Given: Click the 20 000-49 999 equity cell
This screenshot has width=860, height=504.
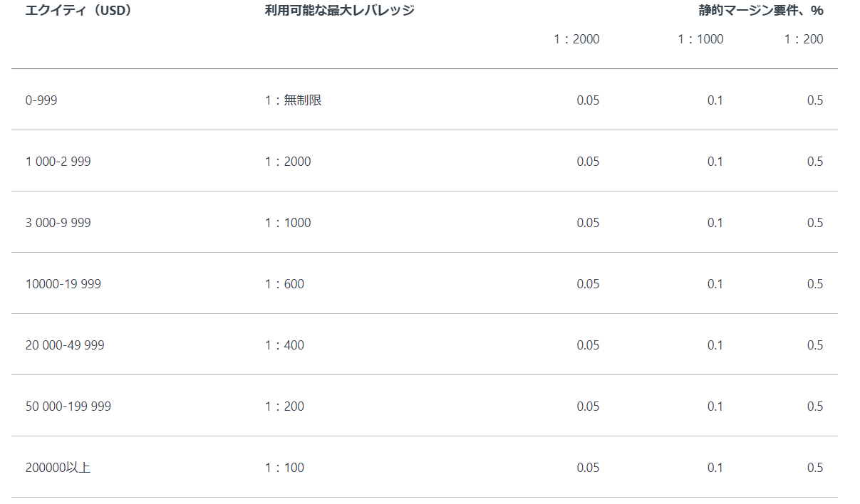Looking at the screenshot, I should coord(65,345).
